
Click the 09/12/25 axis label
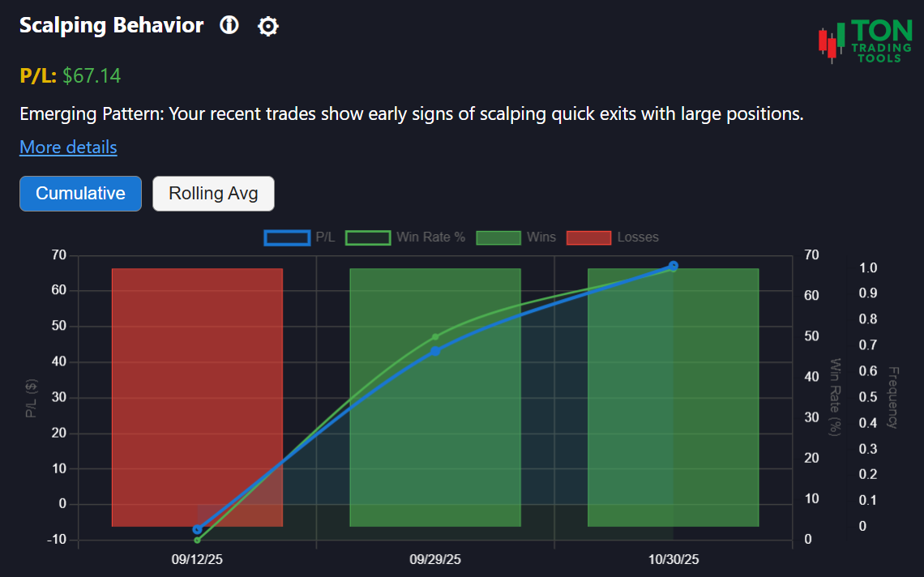tap(196, 559)
